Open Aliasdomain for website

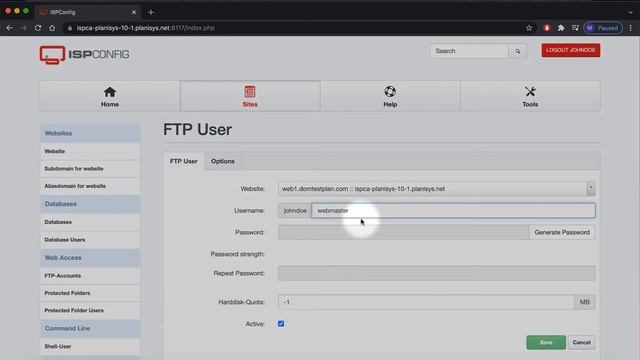[90, 186]
